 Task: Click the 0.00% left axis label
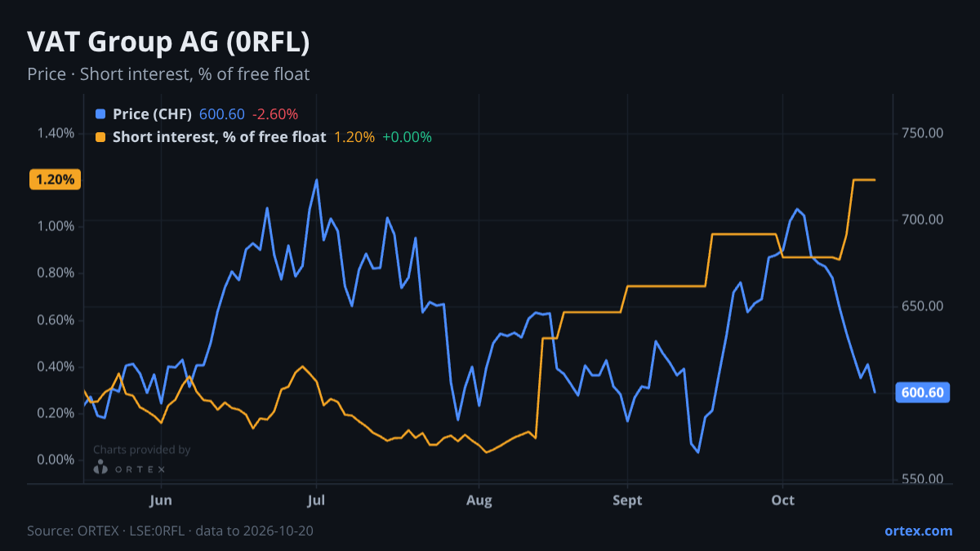(56, 460)
